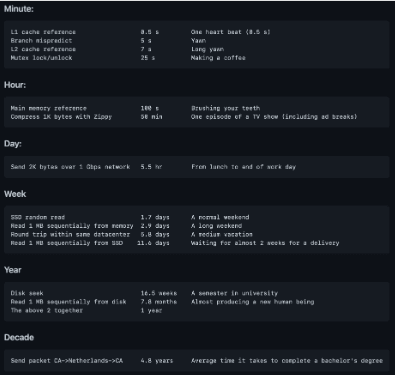395x375 pixels.
Task: Click the '7.8 months' value
Action: pos(159,302)
